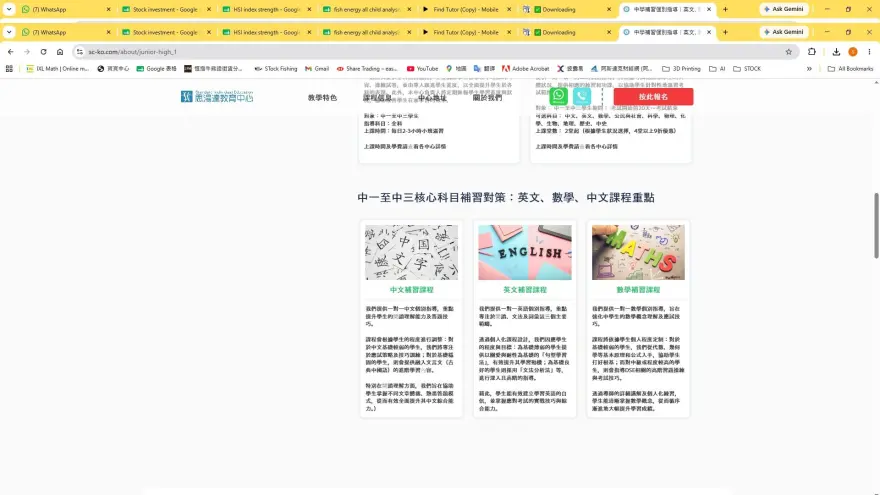Open the STock Fishing bookmark
This screenshot has height=495, width=880.
coord(276,68)
